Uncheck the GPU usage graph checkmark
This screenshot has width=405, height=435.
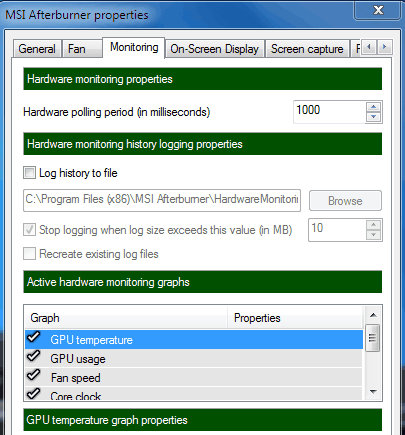coord(33,356)
